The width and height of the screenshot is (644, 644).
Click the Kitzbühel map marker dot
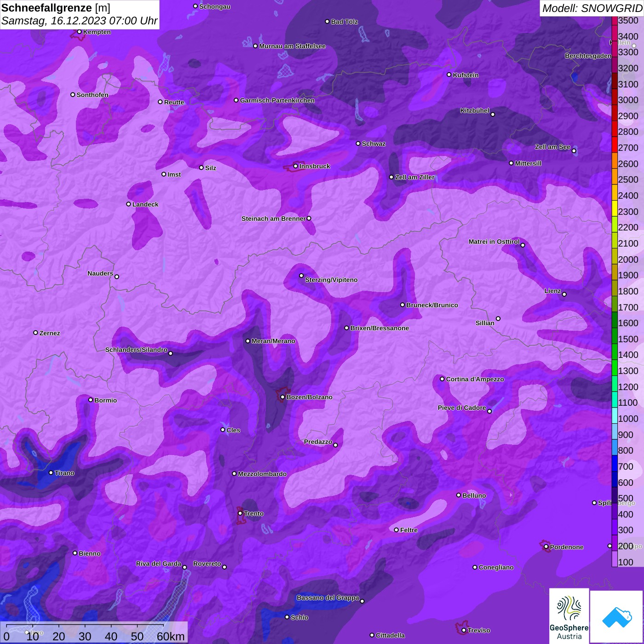point(493,114)
